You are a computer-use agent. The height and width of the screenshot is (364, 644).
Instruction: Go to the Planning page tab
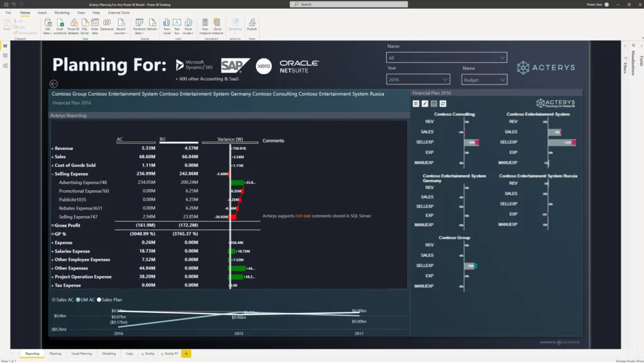tap(55, 354)
